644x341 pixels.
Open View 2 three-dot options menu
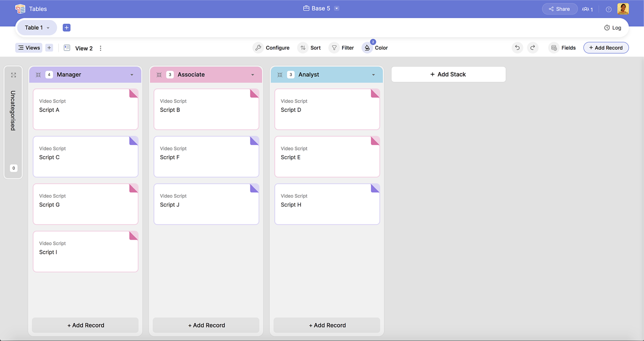[101, 48]
